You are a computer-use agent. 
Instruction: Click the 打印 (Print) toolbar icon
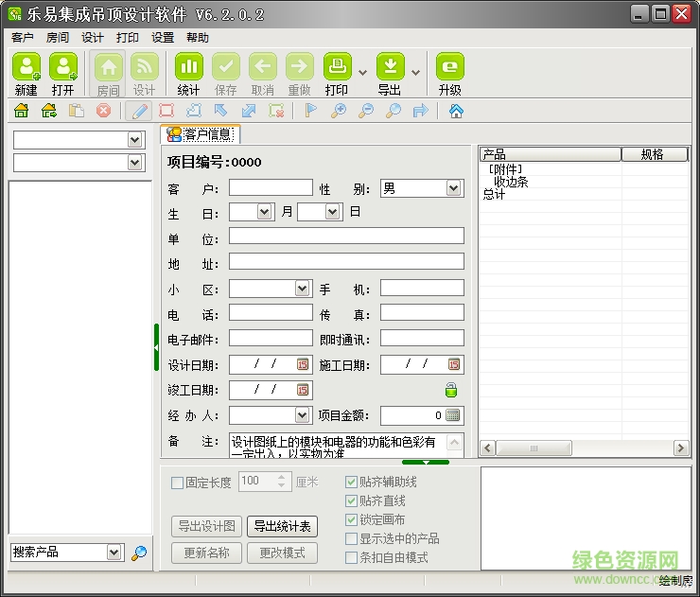point(337,66)
